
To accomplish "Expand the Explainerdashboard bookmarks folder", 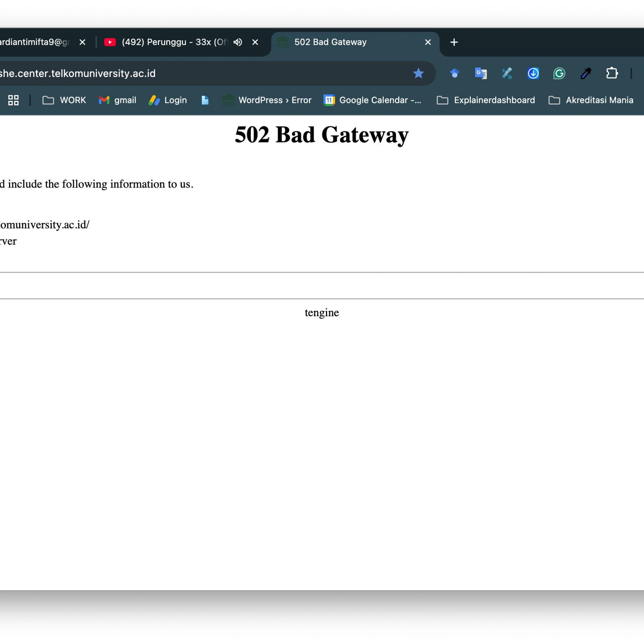I will tap(486, 100).
